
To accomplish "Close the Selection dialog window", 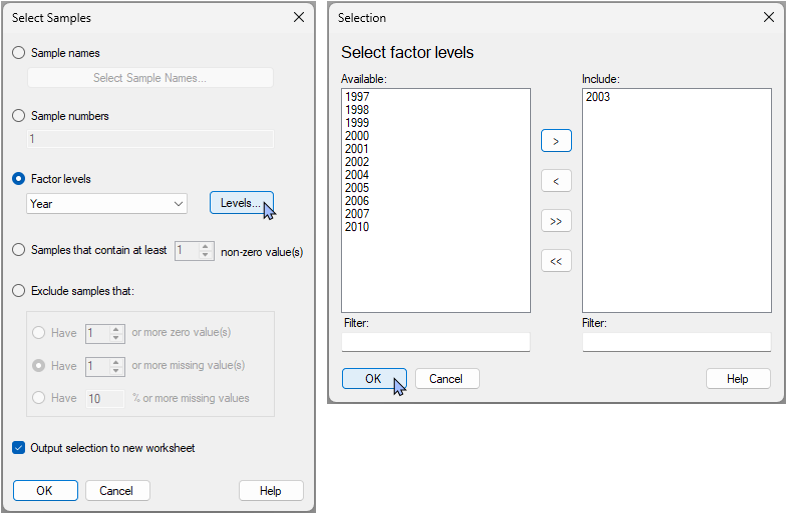I will click(768, 18).
